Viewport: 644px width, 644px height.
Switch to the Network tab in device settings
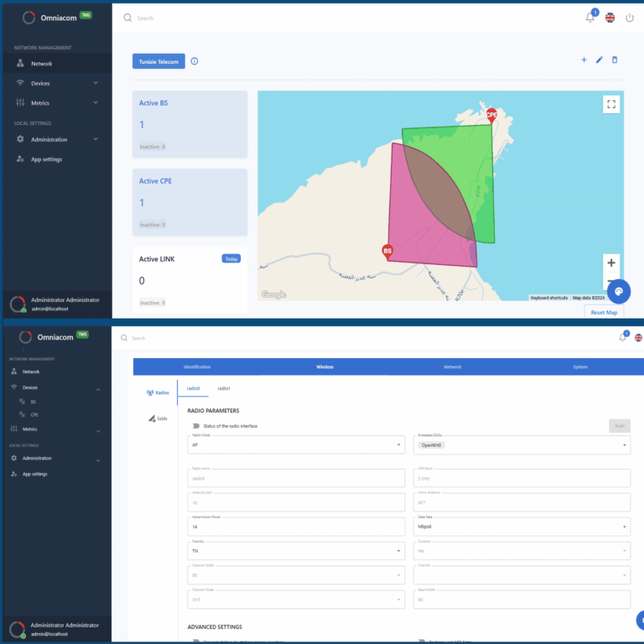coord(453,366)
